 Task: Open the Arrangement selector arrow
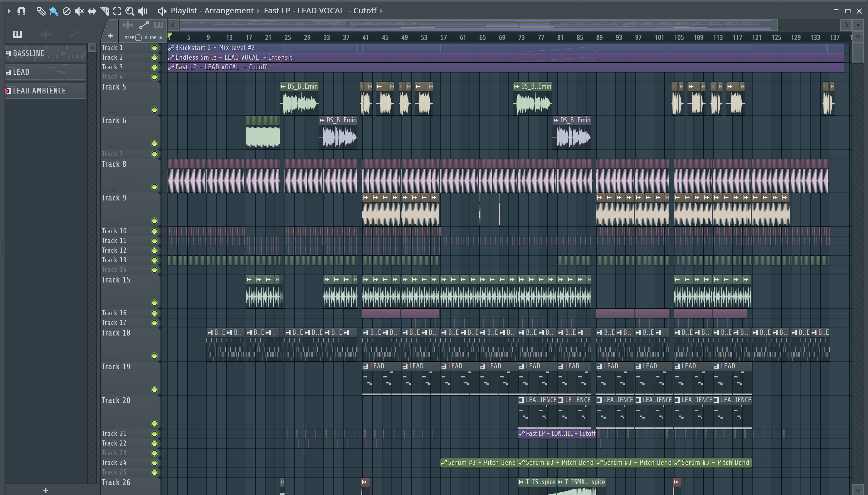click(259, 11)
